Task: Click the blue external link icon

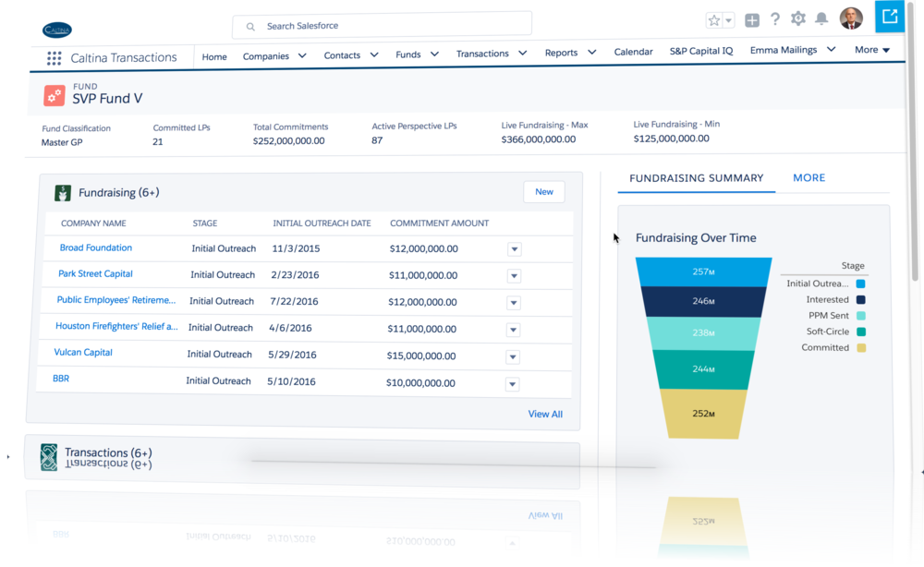Action: (890, 16)
